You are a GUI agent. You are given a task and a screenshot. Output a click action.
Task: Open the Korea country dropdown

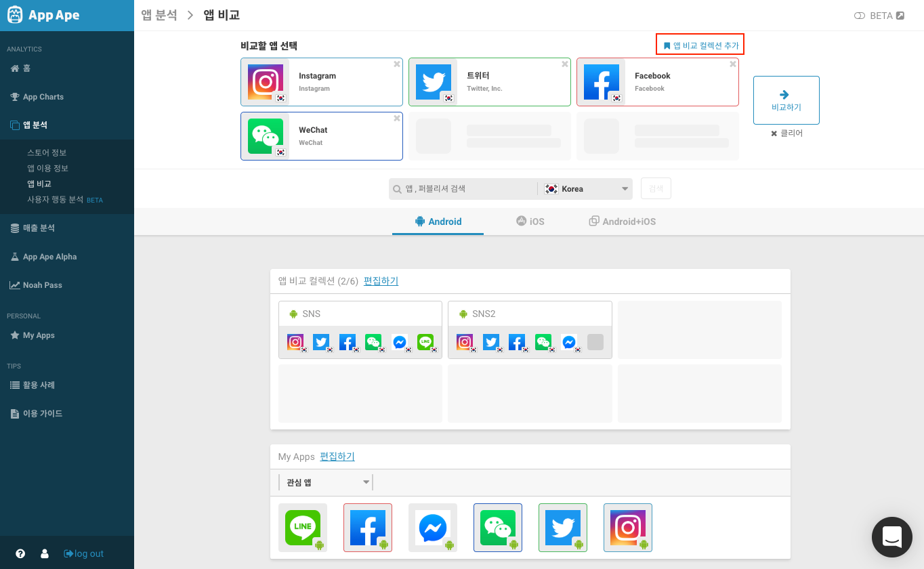point(586,189)
